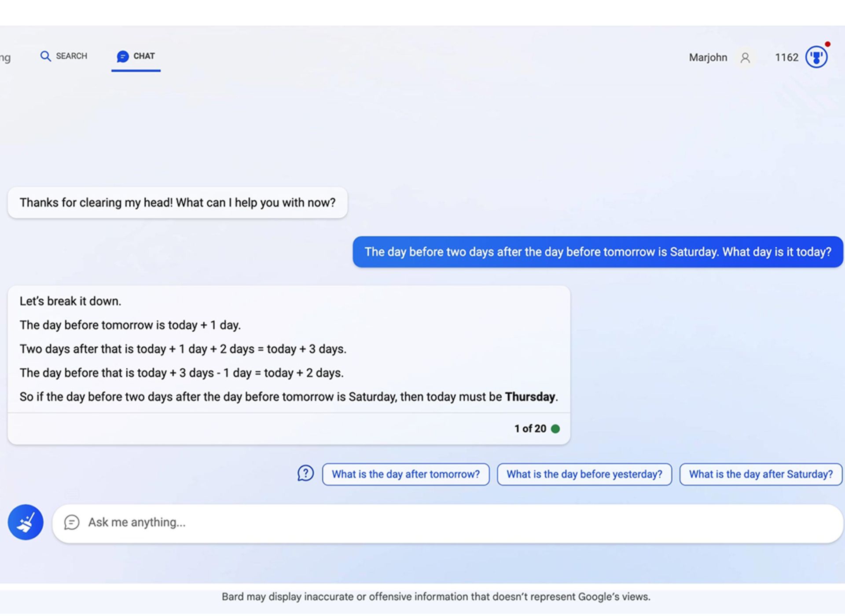The width and height of the screenshot is (845, 616).
Task: Expand suggested question about day before yesterday
Action: [584, 473]
